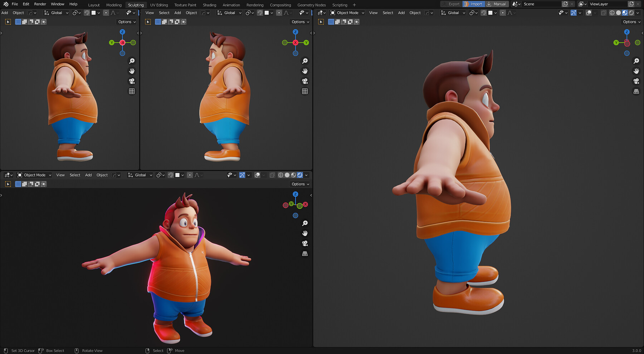Create a new scene with the icon beside Scene field
Viewport: 644px width, 354px height.
(565, 4)
